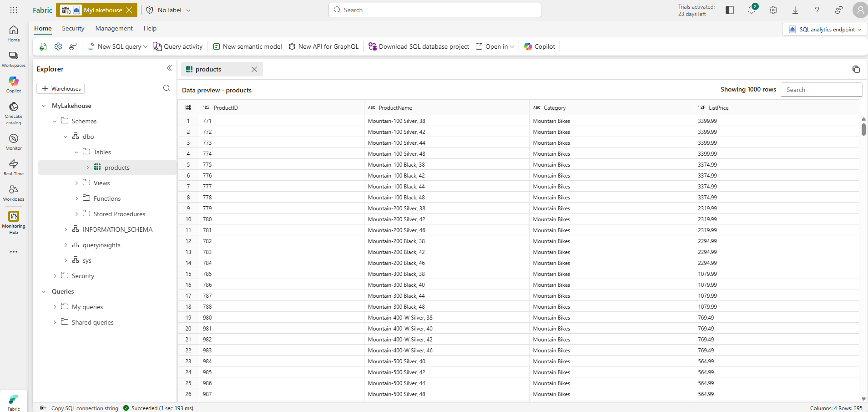Click Query activity button
This screenshot has height=412, width=868.
(178, 46)
